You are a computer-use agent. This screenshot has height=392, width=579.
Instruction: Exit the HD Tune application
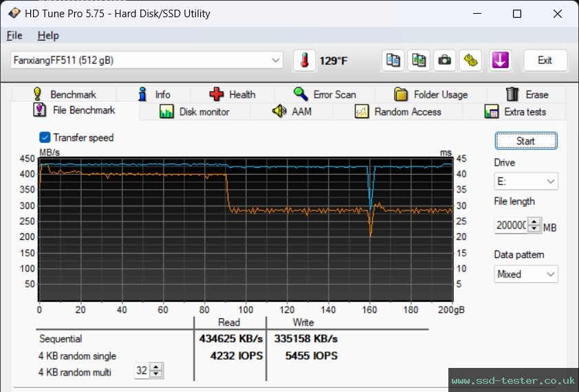[545, 61]
